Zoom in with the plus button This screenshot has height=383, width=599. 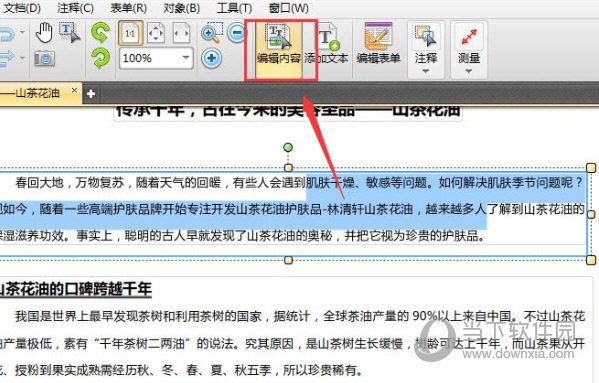point(211,58)
